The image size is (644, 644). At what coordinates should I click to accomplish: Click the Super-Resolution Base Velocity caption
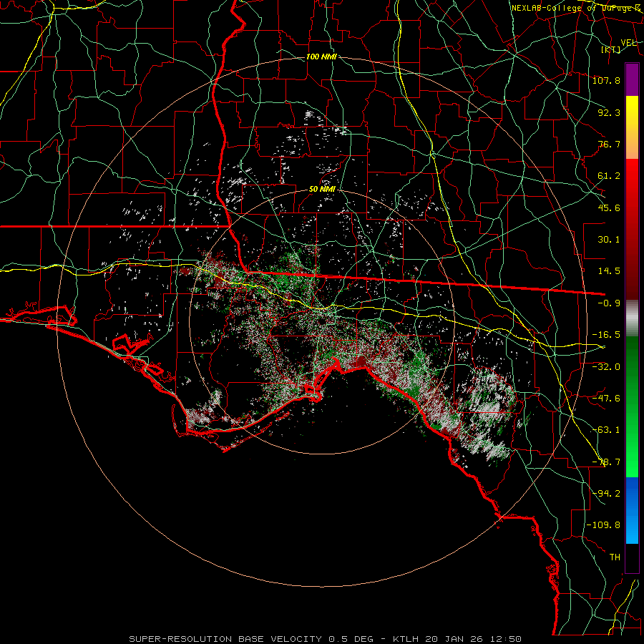(x=326, y=639)
